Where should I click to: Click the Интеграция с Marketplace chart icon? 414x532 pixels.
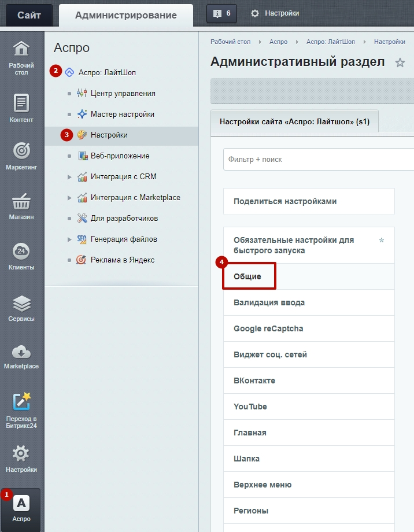point(82,197)
